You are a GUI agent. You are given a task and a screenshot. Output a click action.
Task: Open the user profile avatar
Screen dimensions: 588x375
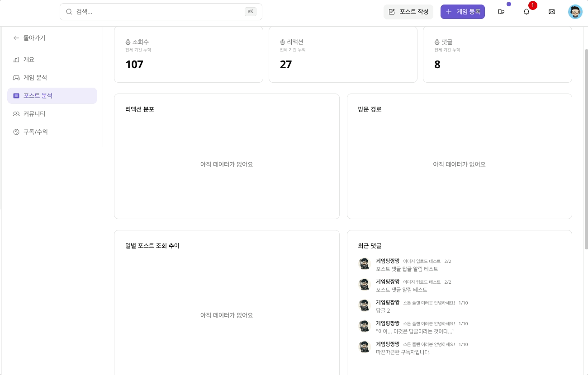click(x=575, y=12)
